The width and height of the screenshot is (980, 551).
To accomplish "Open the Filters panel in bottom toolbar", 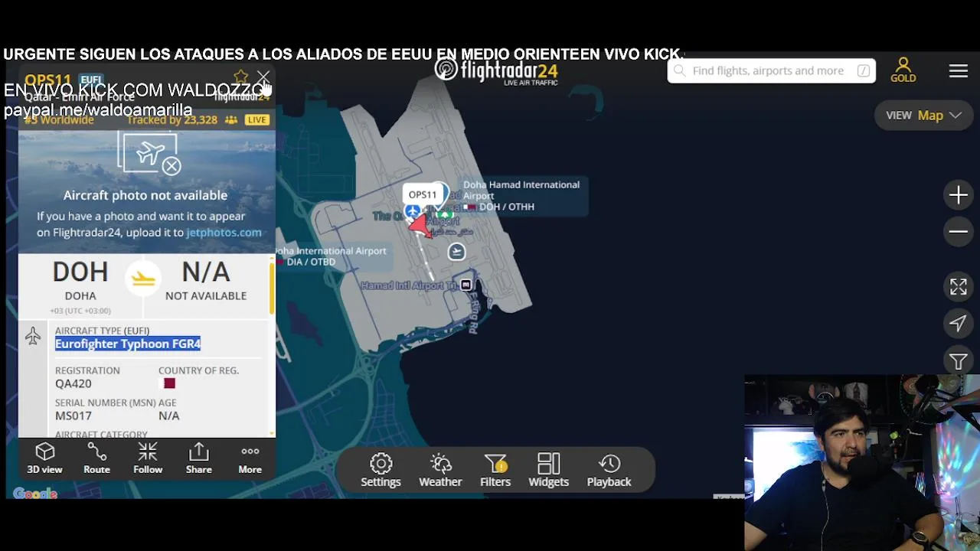I will point(495,470).
